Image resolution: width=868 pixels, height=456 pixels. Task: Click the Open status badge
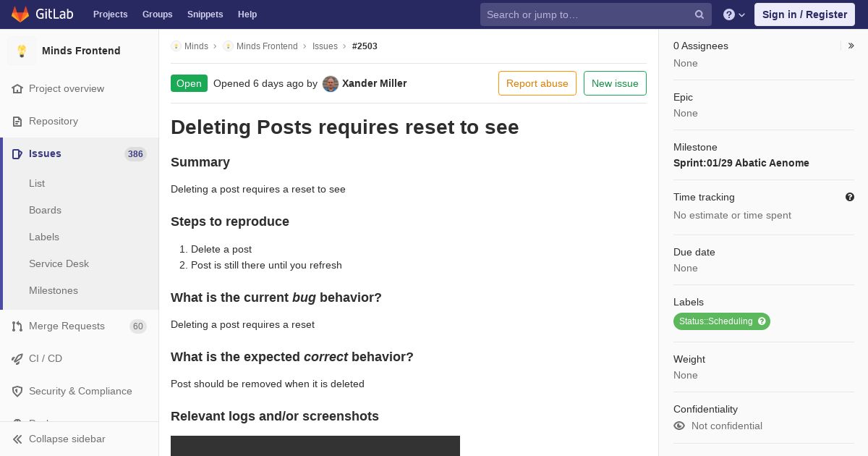coord(189,83)
